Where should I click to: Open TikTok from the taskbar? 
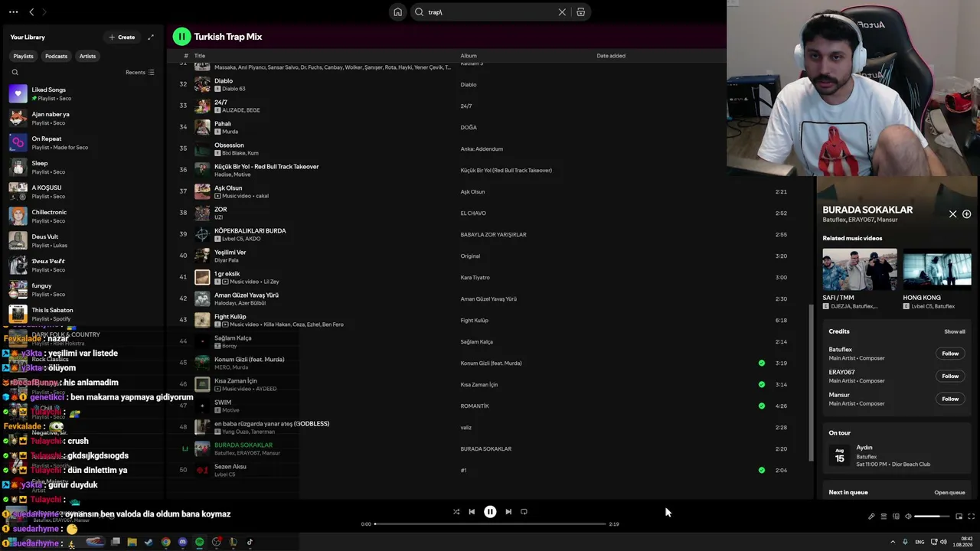250,542
